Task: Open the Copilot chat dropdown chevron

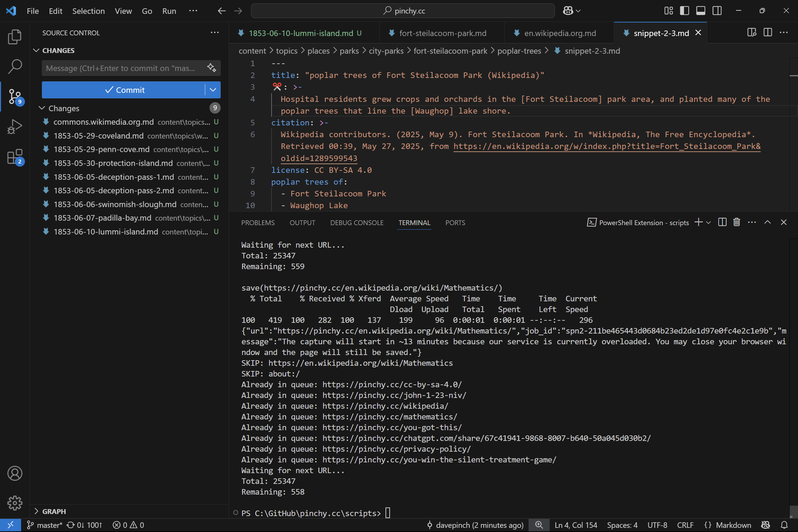Action: tap(578, 11)
